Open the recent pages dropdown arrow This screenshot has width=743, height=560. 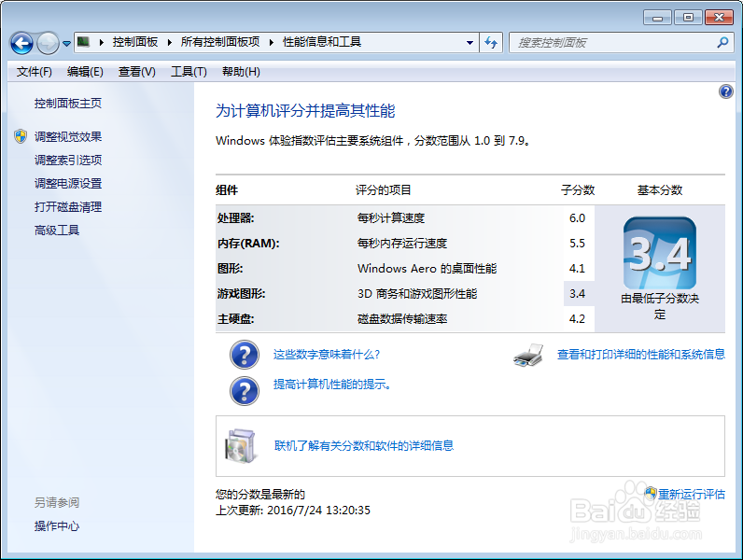66,44
